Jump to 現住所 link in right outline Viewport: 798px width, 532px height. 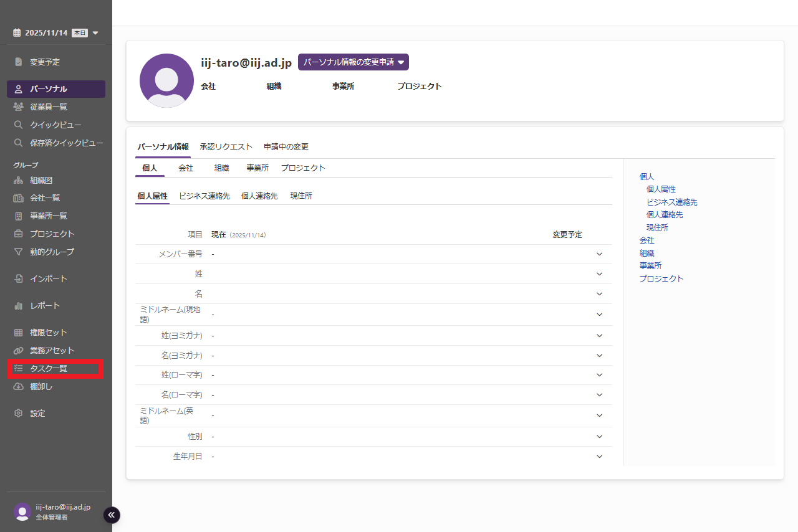click(657, 227)
